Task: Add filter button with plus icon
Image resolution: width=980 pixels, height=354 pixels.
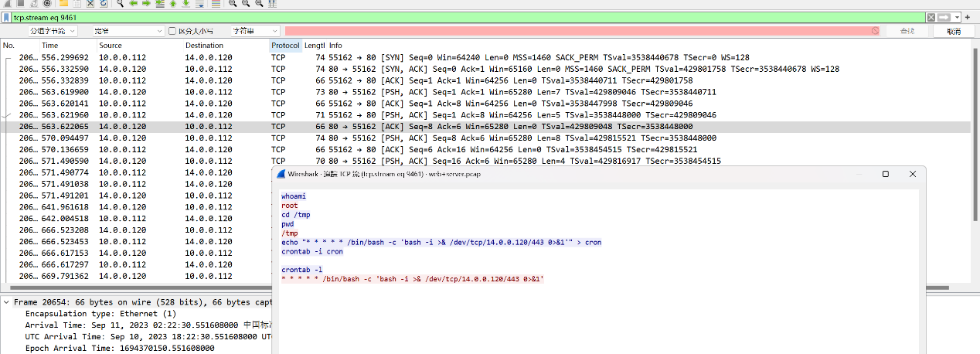Action: [x=968, y=17]
